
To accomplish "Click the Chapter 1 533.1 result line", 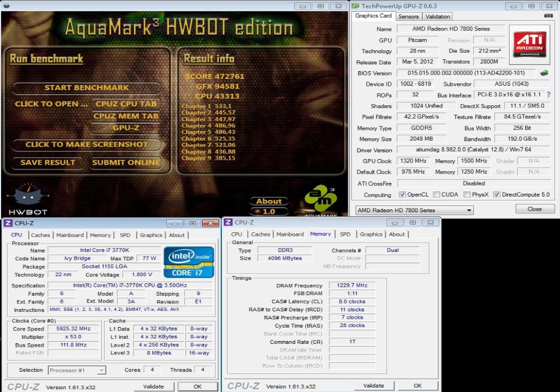I will pyautogui.click(x=207, y=106).
